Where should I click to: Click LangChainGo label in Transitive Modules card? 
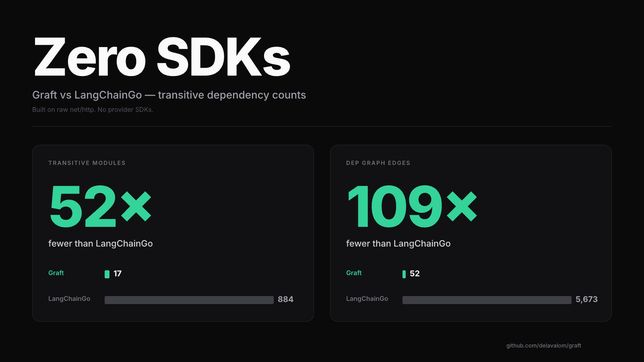point(69,298)
